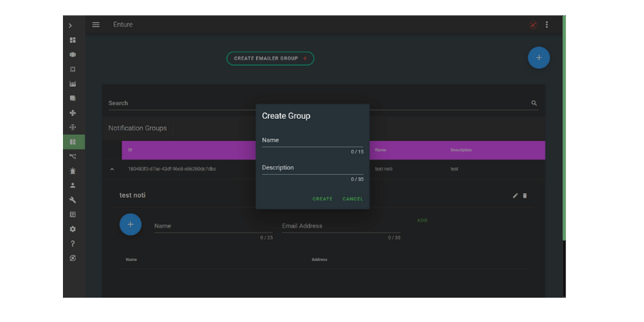Open the settings gear in the sidebar

pos(73,229)
